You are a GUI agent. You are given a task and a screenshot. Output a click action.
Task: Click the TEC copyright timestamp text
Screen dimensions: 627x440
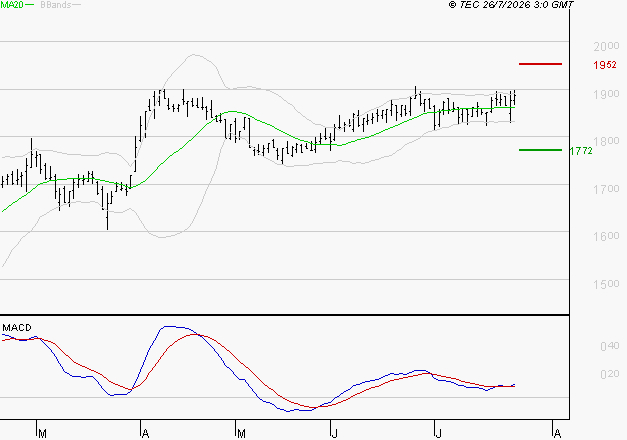(511, 5)
